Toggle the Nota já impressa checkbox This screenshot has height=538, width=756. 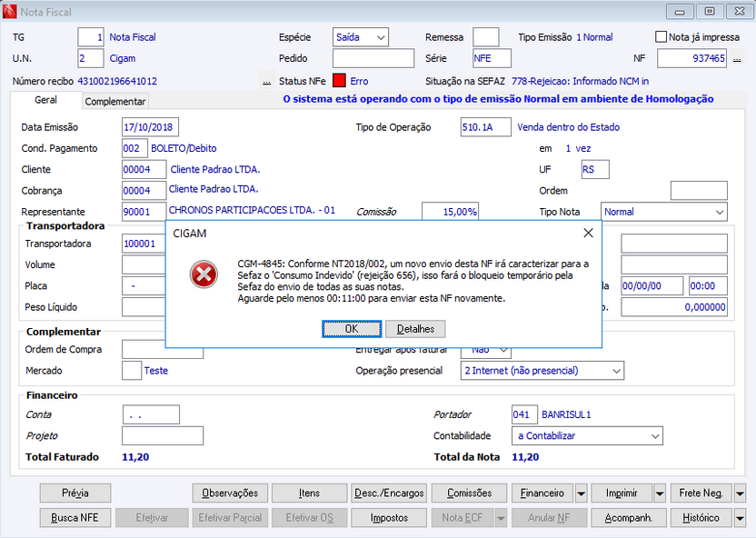pyautogui.click(x=661, y=36)
